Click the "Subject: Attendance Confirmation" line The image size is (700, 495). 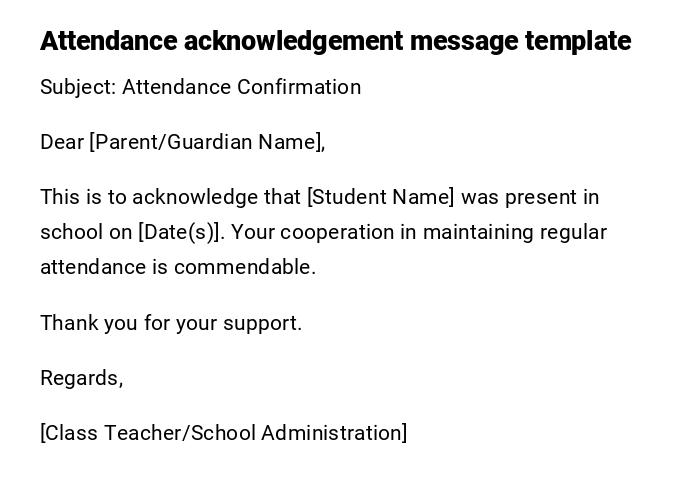coord(200,87)
